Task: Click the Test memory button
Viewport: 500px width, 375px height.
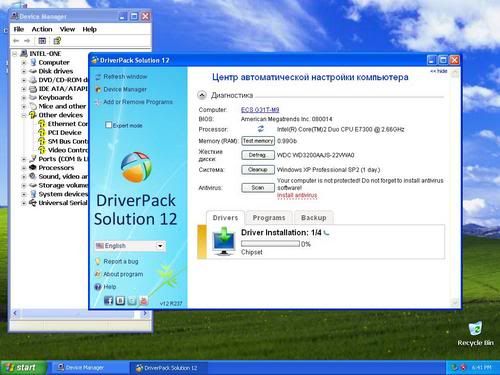Action: coord(258,141)
